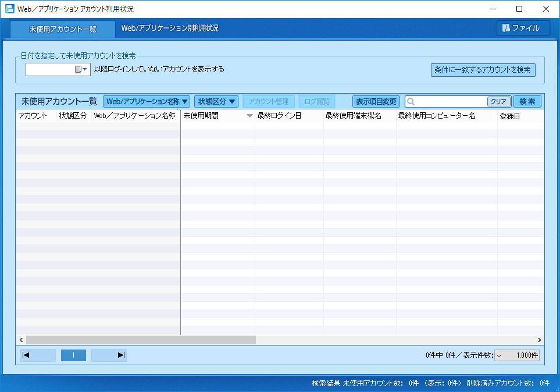560x392 pixels.
Task: Click the 未使用期間 column header
Action: tap(217, 116)
